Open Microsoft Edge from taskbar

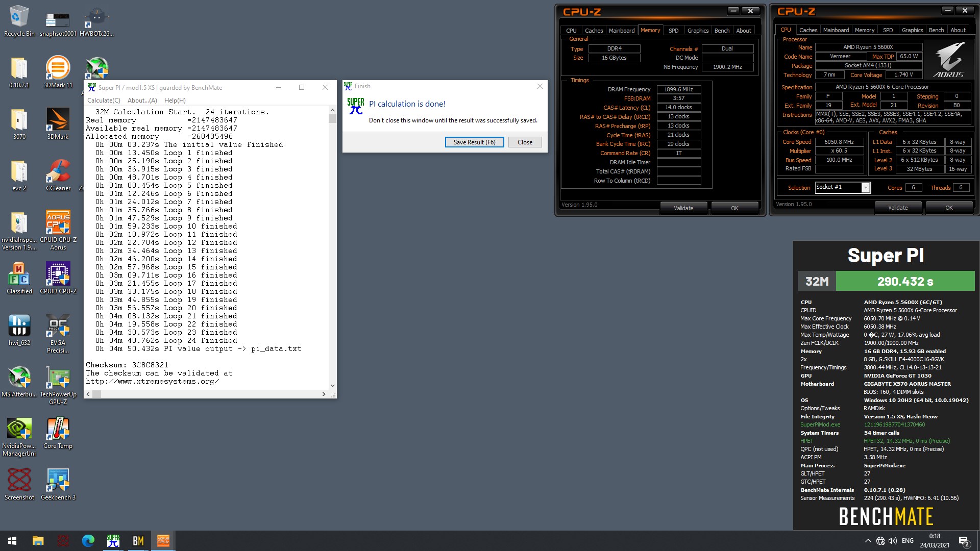(x=88, y=541)
